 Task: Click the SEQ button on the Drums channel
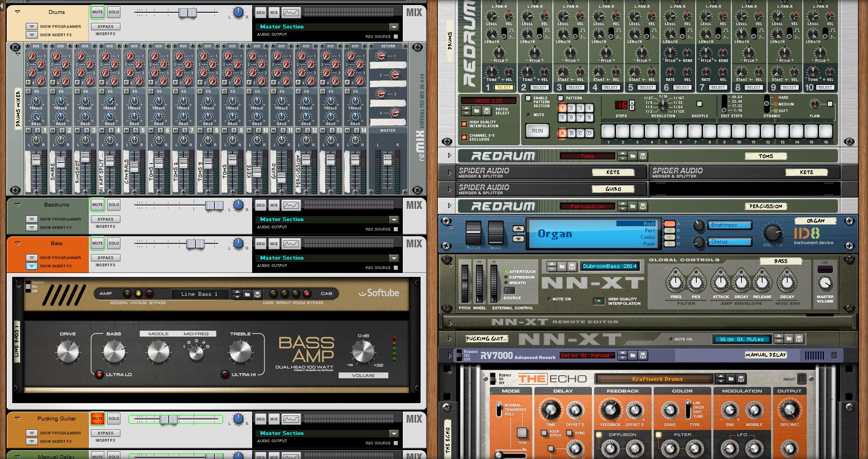[x=261, y=12]
